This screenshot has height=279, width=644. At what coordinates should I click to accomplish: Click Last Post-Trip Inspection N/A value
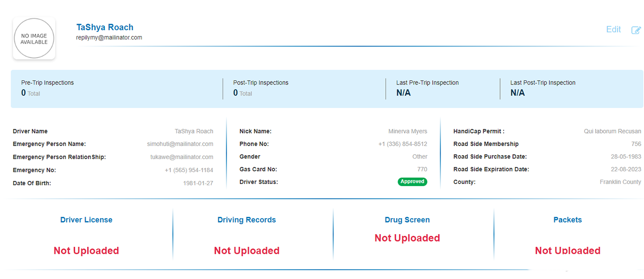click(x=518, y=93)
